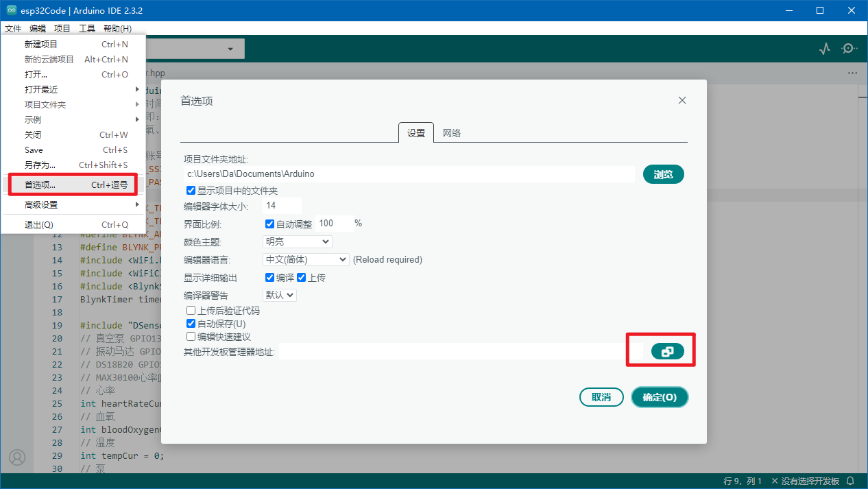Choose 首选项... in the file menu
This screenshot has width=868, height=489.
point(73,184)
